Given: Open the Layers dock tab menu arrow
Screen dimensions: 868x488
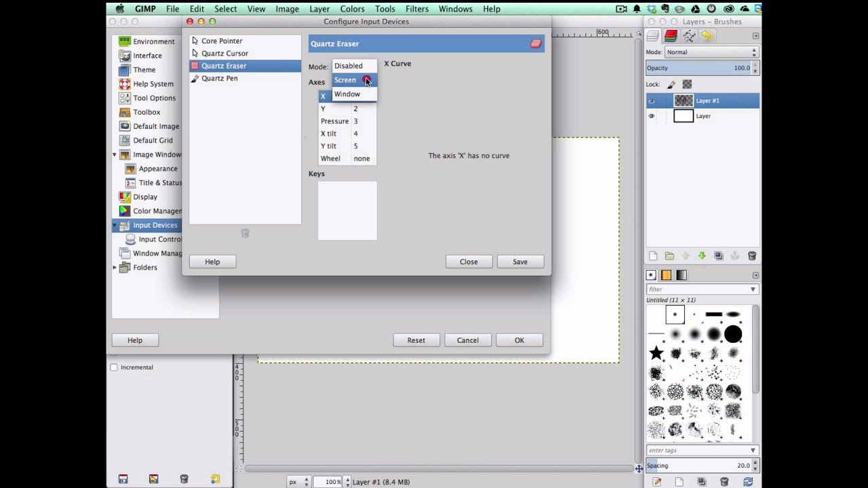Looking at the screenshot, I should pos(755,36).
